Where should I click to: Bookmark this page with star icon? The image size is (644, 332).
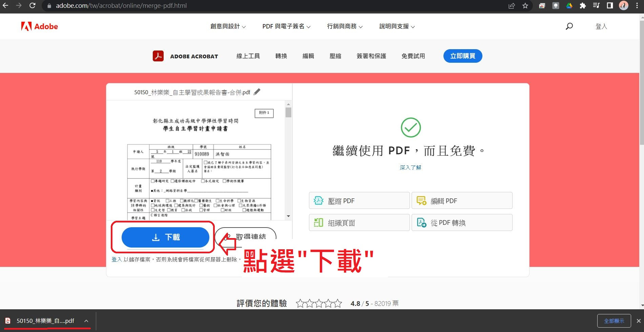point(525,5)
